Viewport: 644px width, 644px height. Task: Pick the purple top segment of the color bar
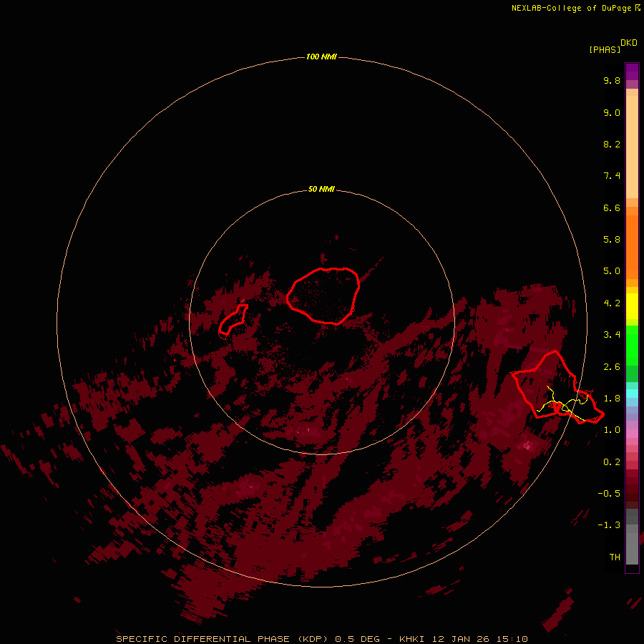(x=632, y=72)
